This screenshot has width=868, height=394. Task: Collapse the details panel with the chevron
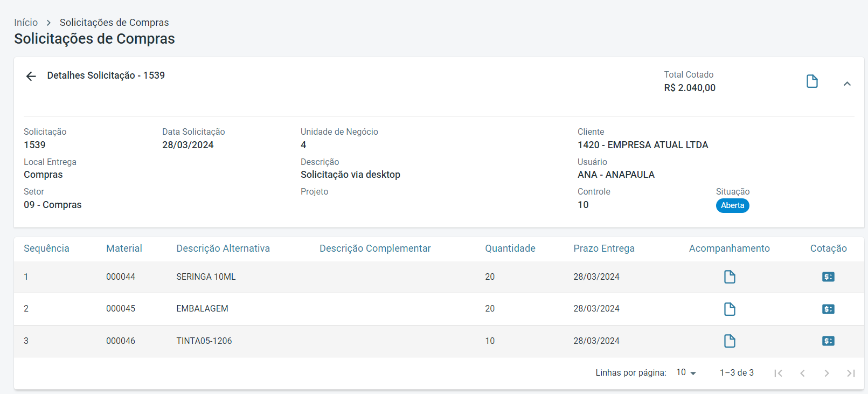coord(847,84)
